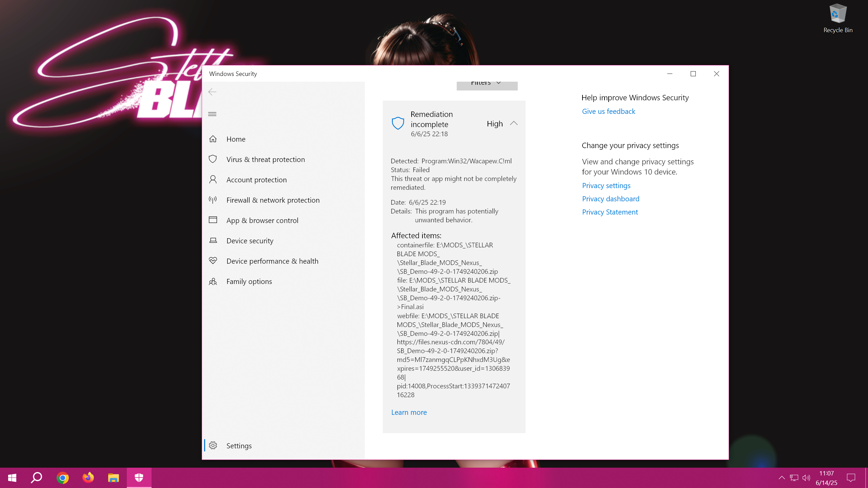Go to Home in the sidebar
This screenshot has width=868, height=488.
pyautogui.click(x=283, y=139)
